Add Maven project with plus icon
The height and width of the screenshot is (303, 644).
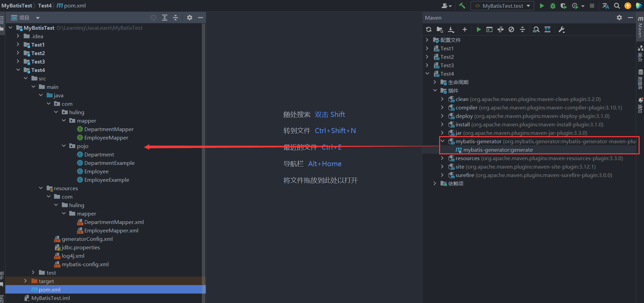[x=465, y=29]
